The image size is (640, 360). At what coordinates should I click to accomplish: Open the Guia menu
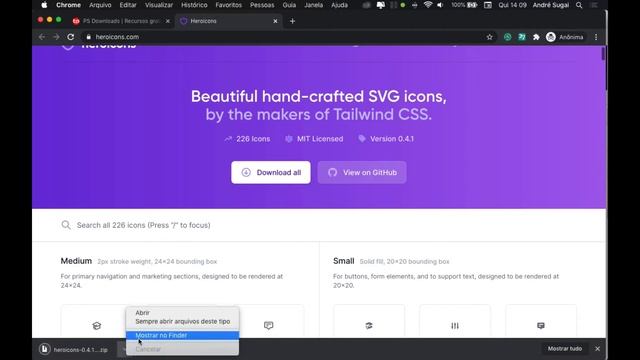[x=289, y=5]
